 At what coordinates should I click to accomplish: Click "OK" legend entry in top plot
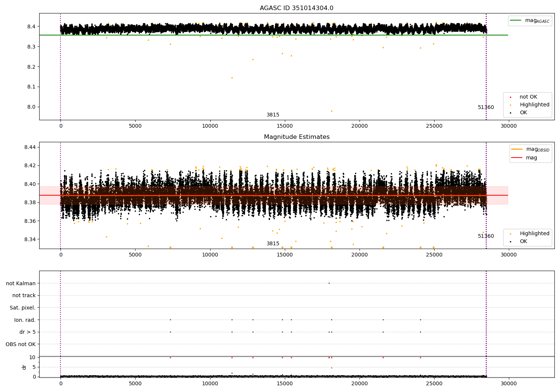point(519,113)
